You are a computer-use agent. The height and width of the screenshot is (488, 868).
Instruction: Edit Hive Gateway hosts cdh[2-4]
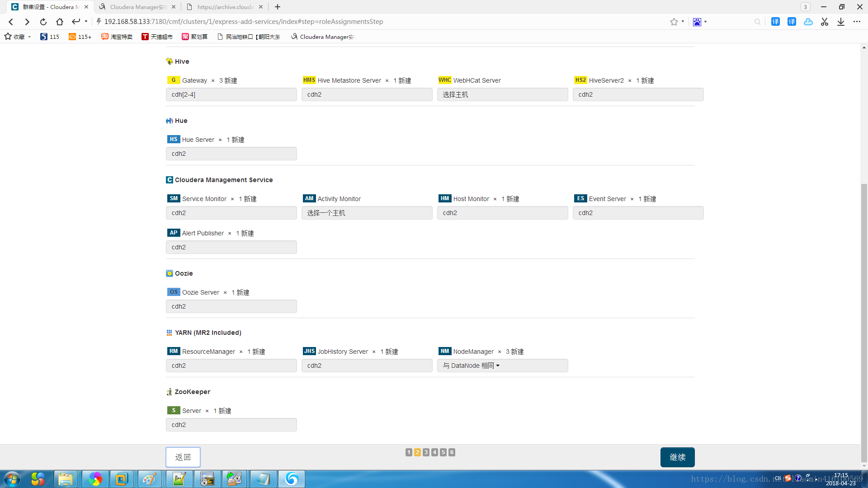coord(231,94)
